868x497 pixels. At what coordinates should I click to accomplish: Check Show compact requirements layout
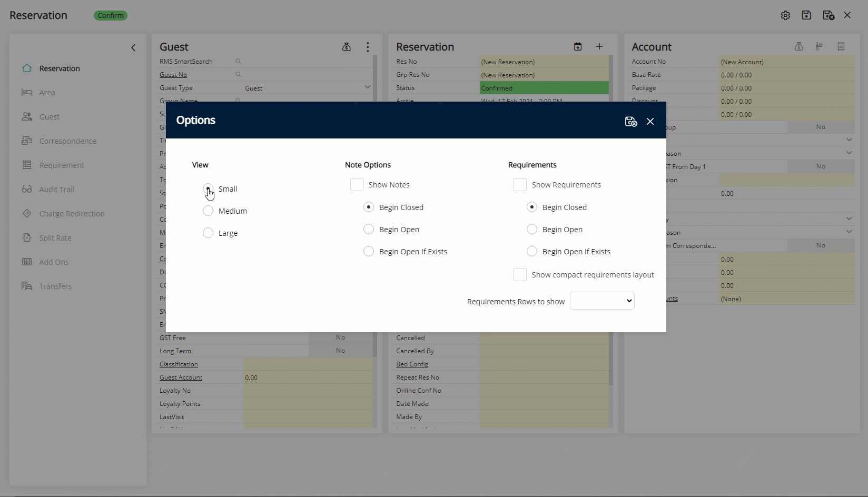pos(520,274)
